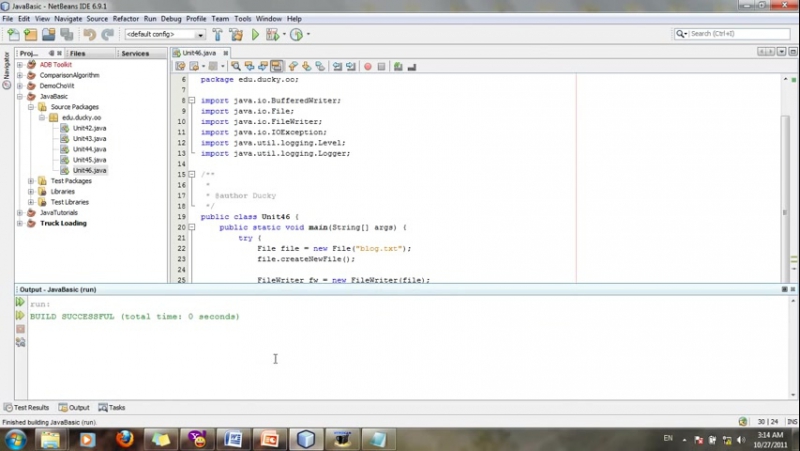The width and height of the screenshot is (800, 451).
Task: Select Unit44.java in the project tree
Action: point(89,149)
